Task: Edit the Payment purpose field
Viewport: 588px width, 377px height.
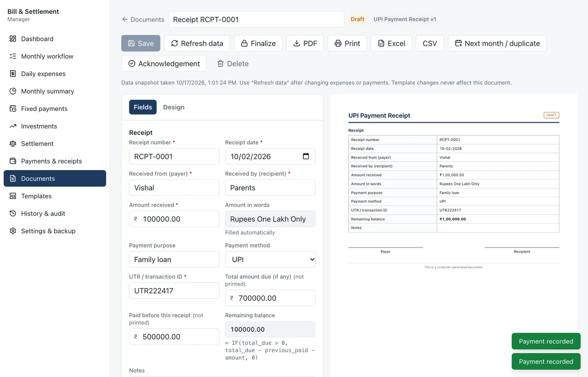Action: tap(174, 259)
